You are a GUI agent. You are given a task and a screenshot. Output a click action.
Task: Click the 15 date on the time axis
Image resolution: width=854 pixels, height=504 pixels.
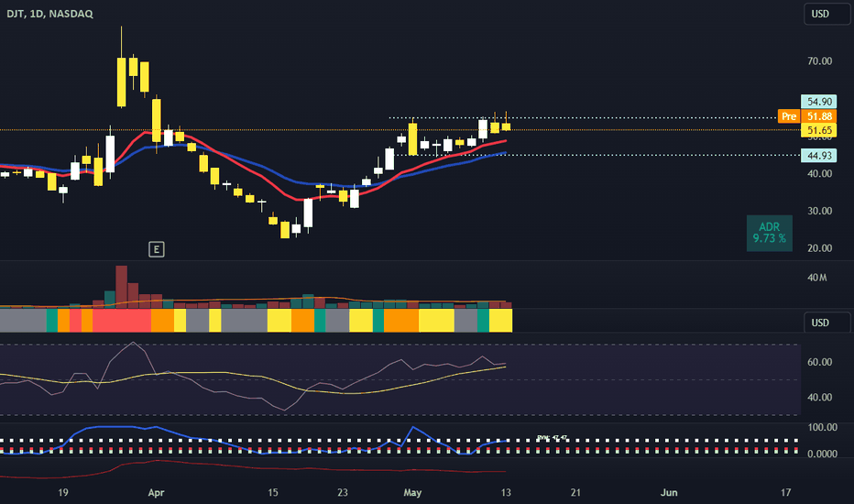tap(273, 493)
